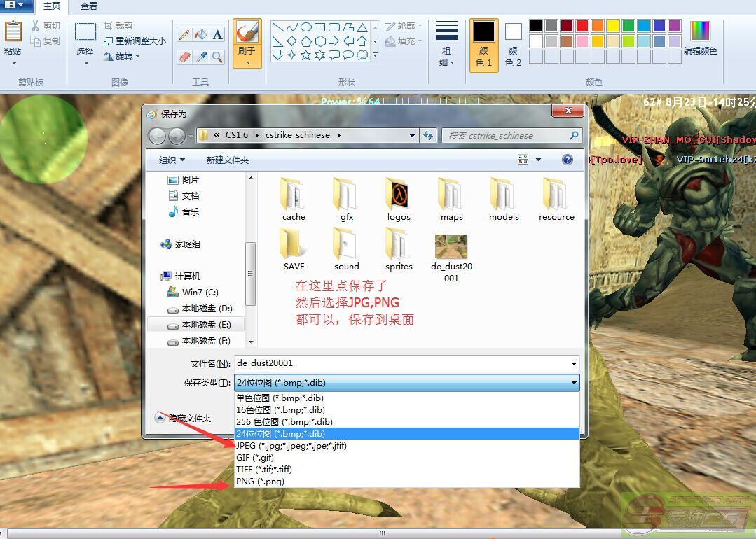The height and width of the screenshot is (539, 756).
Task: Toggle the active color to Color 2 (颜色 2)
Action: (x=514, y=44)
